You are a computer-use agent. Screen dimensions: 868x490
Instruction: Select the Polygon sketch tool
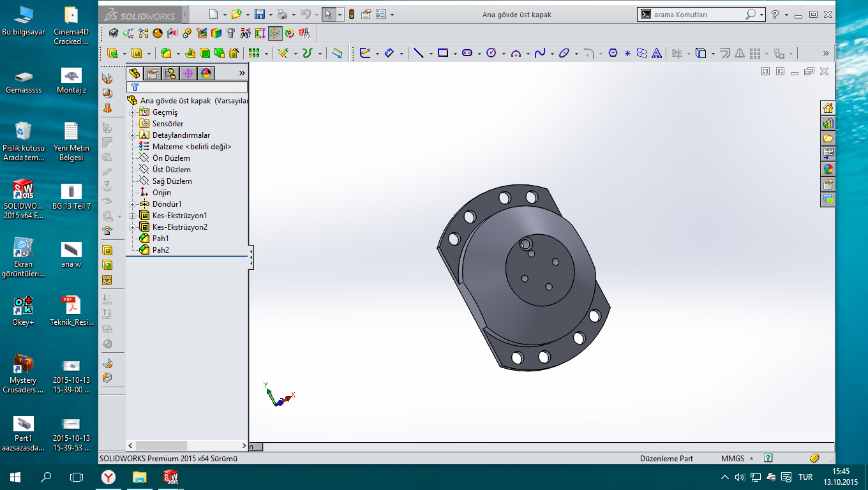point(613,54)
